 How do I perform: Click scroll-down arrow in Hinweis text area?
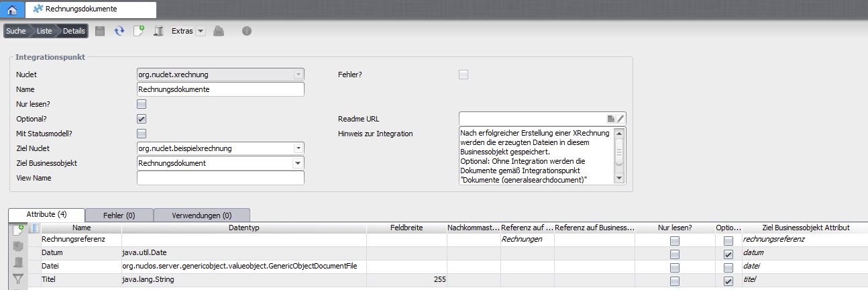coord(619,179)
